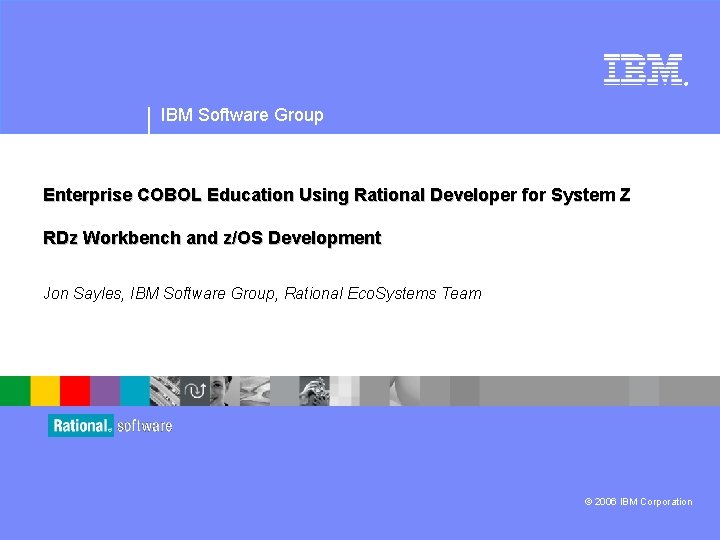Click the purple square in the banner strip
Viewport: 720px width, 540px height.
[105, 391]
